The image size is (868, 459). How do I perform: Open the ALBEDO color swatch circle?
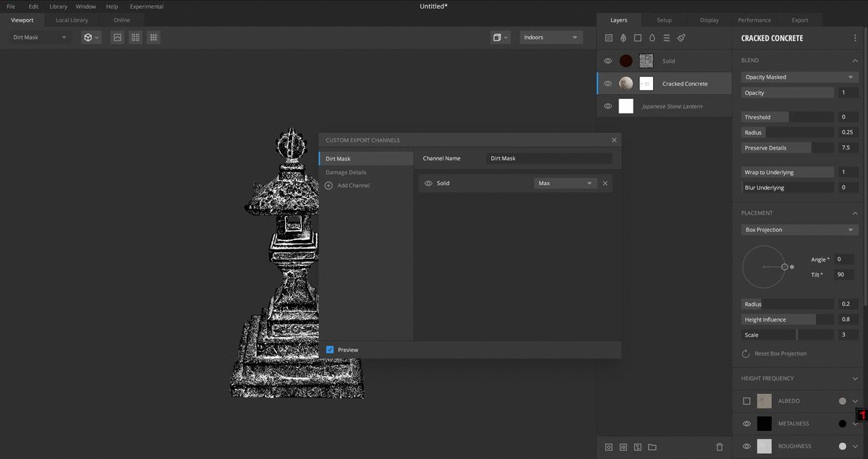click(842, 401)
